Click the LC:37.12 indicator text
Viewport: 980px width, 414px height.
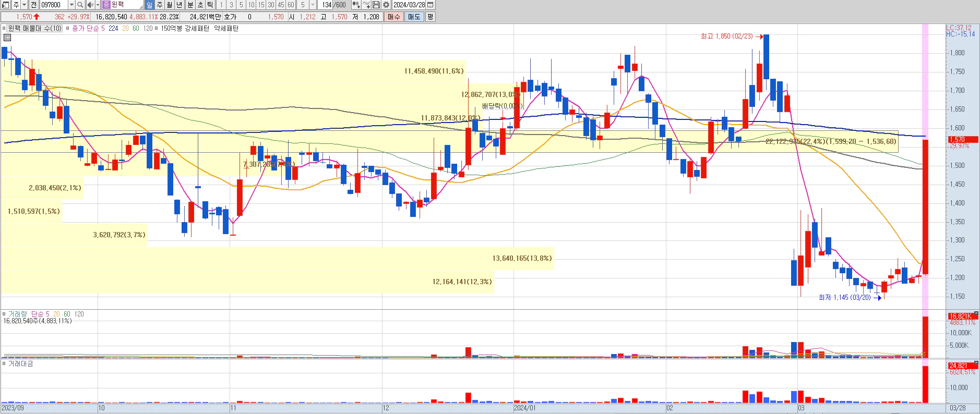(959, 28)
